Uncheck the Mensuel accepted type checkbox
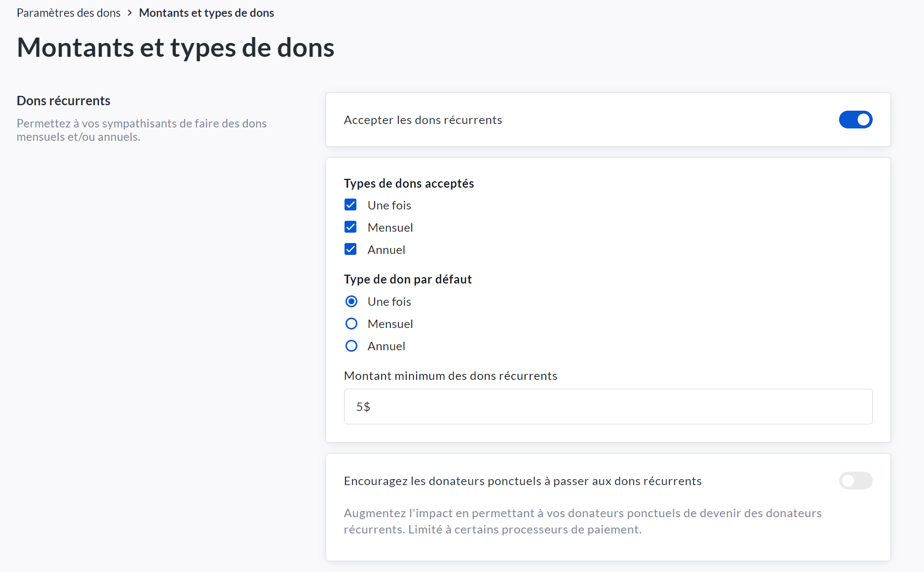The width and height of the screenshot is (924, 572). point(350,227)
